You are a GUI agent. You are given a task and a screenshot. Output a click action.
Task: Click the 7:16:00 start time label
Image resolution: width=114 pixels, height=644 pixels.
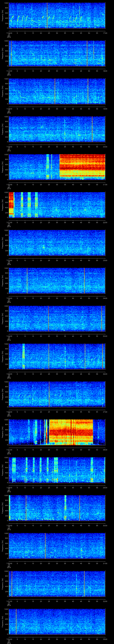point(9,33)
